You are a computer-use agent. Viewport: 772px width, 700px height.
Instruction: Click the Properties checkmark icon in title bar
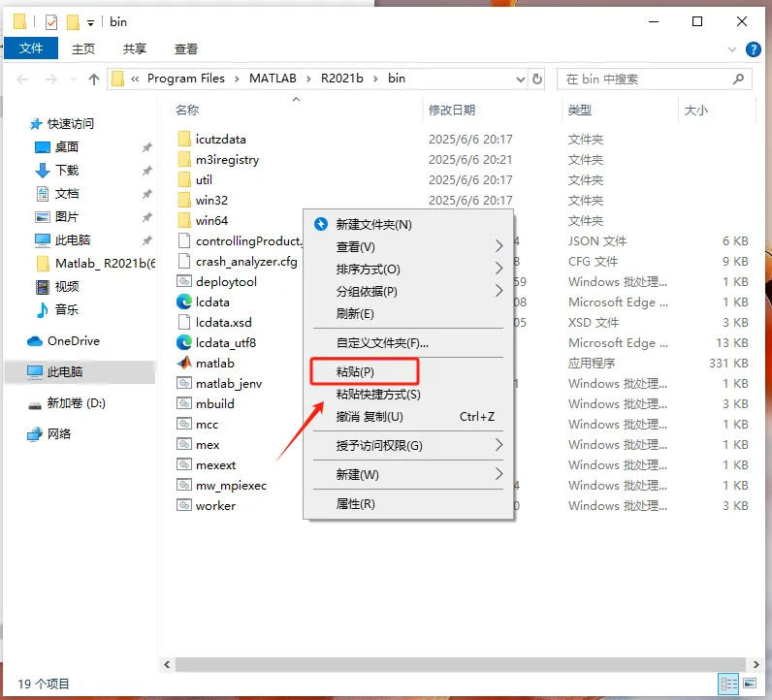tap(51, 22)
